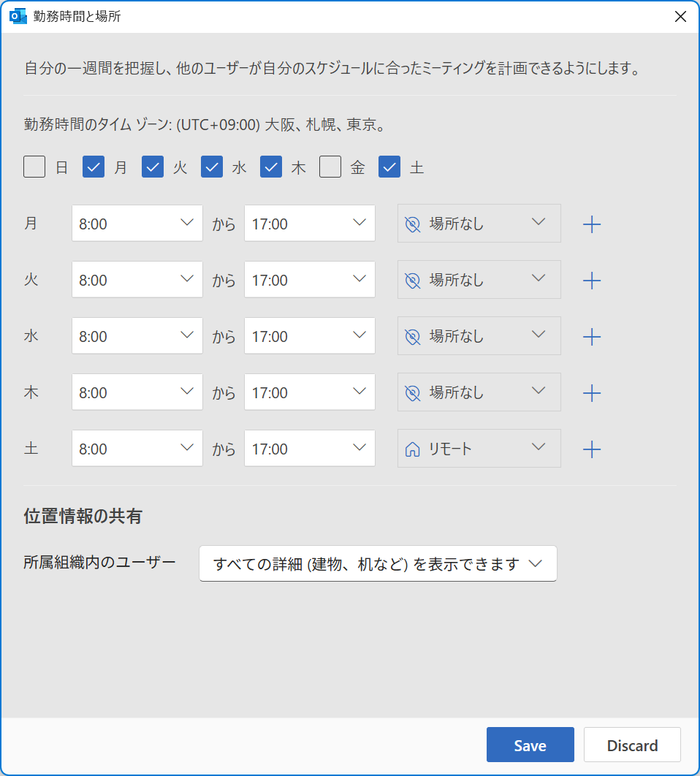Open the location sharing detail dropdown
This screenshot has height=776, width=700.
[x=378, y=563]
